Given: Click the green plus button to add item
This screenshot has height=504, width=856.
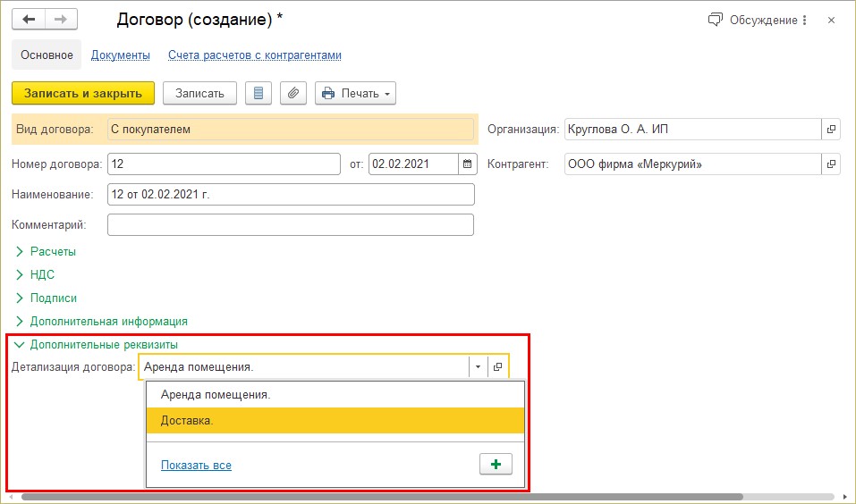Looking at the screenshot, I should point(496,464).
